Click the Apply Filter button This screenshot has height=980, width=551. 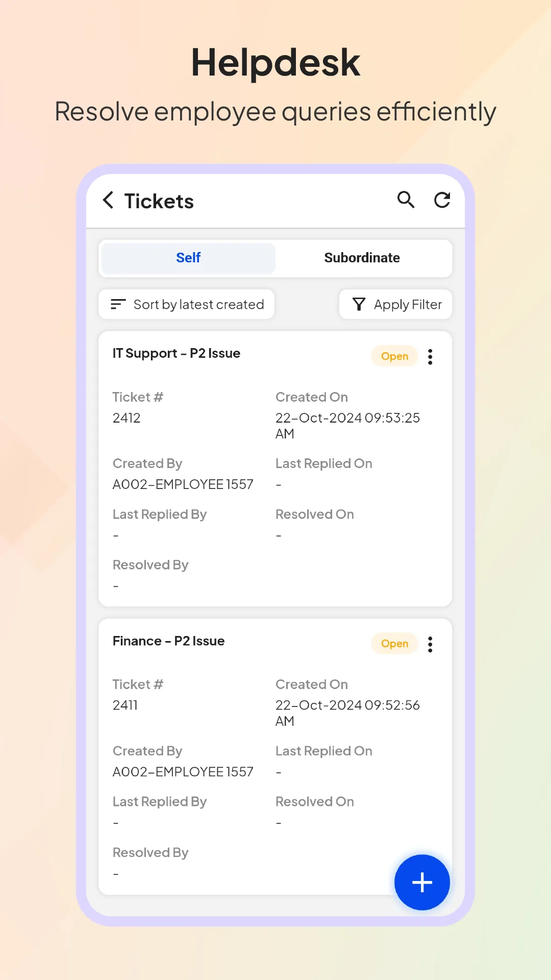(395, 304)
